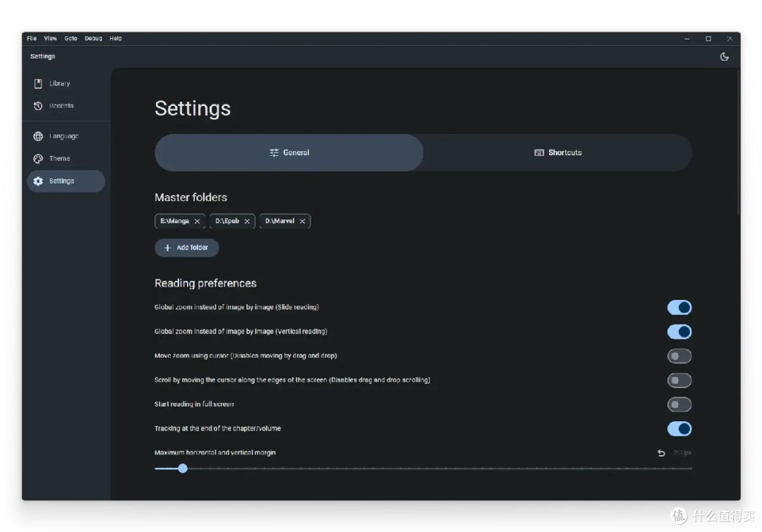The height and width of the screenshot is (532, 762).
Task: Open the File menu
Action: pyautogui.click(x=32, y=39)
